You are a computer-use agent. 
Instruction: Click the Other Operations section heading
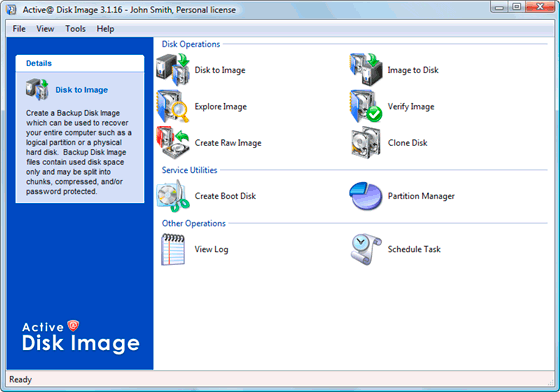pos(194,223)
